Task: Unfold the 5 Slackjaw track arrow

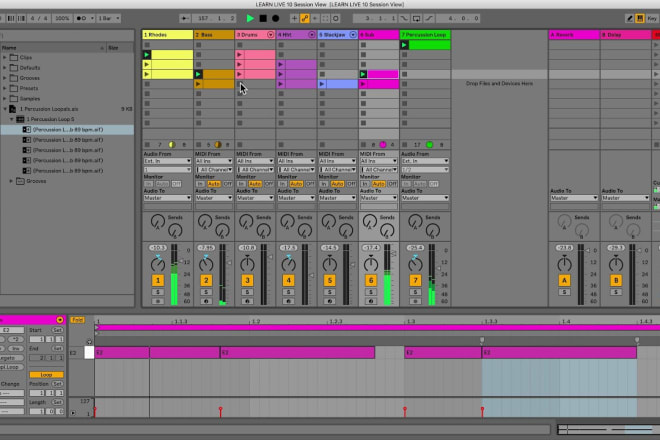Action: click(x=353, y=35)
